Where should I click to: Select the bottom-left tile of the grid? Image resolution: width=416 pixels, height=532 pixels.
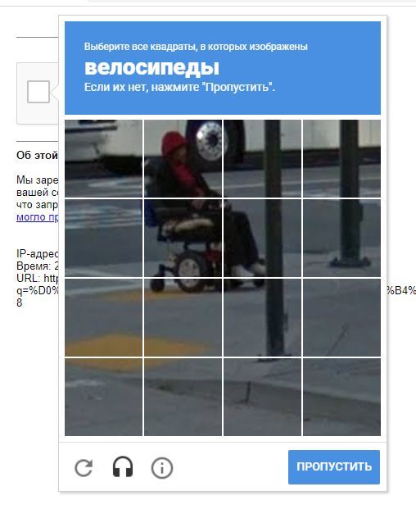(x=104, y=397)
